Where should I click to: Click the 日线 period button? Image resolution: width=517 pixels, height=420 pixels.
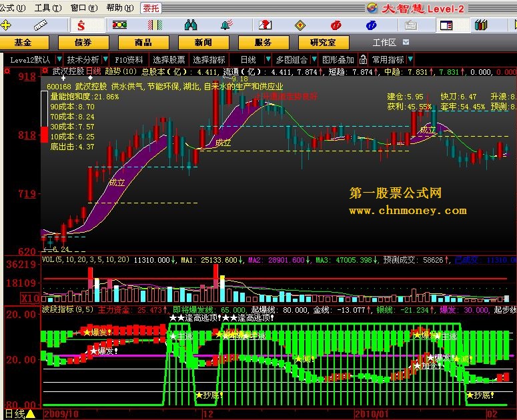(248, 59)
